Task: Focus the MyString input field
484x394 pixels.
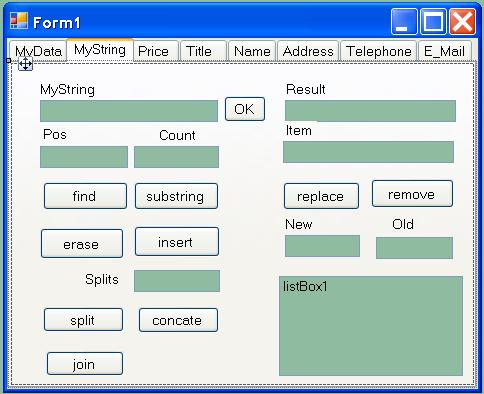Action: pyautogui.click(x=129, y=111)
